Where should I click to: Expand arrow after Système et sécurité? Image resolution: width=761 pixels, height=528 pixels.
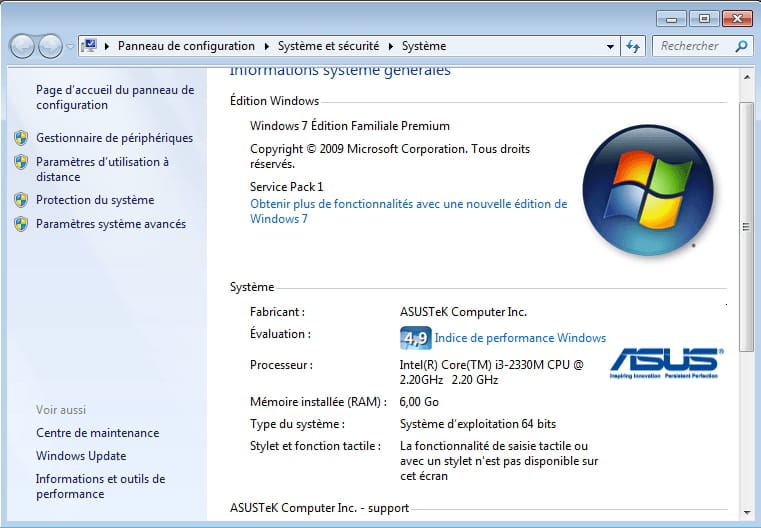[391, 46]
